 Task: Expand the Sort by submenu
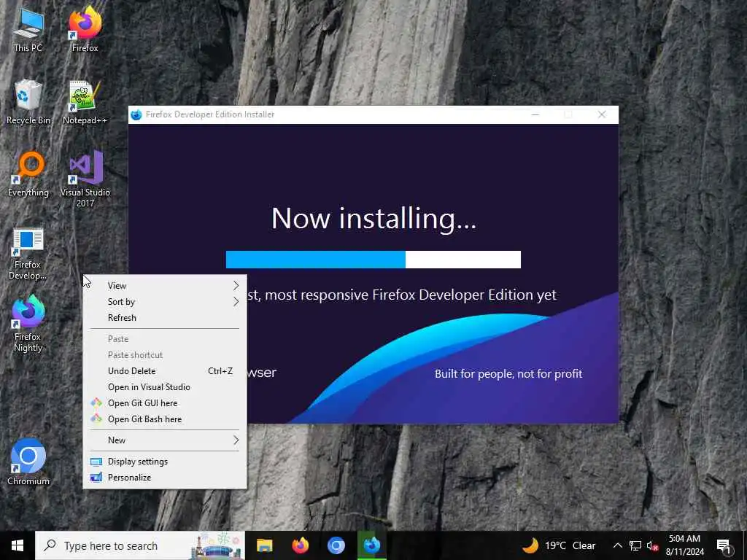[x=165, y=301]
